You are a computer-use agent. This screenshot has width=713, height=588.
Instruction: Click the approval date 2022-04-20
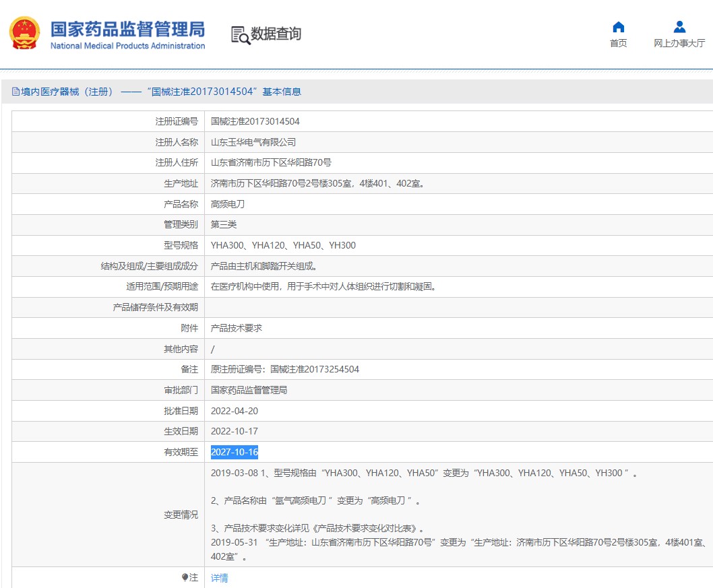235,411
